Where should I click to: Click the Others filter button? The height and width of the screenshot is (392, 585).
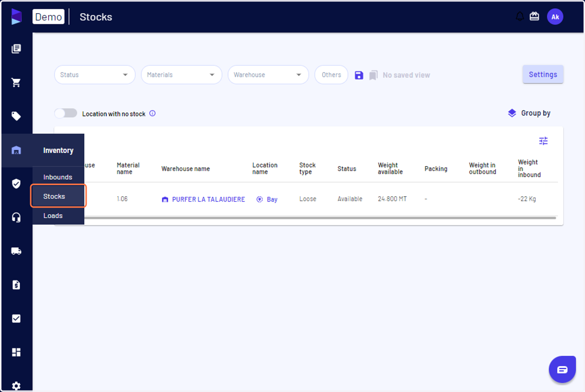[x=331, y=75]
